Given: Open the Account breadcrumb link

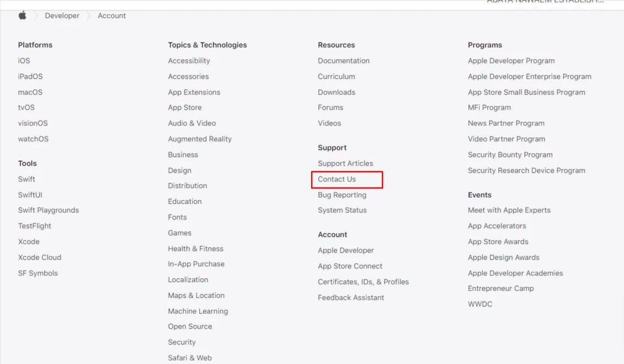Looking at the screenshot, I should click(112, 16).
